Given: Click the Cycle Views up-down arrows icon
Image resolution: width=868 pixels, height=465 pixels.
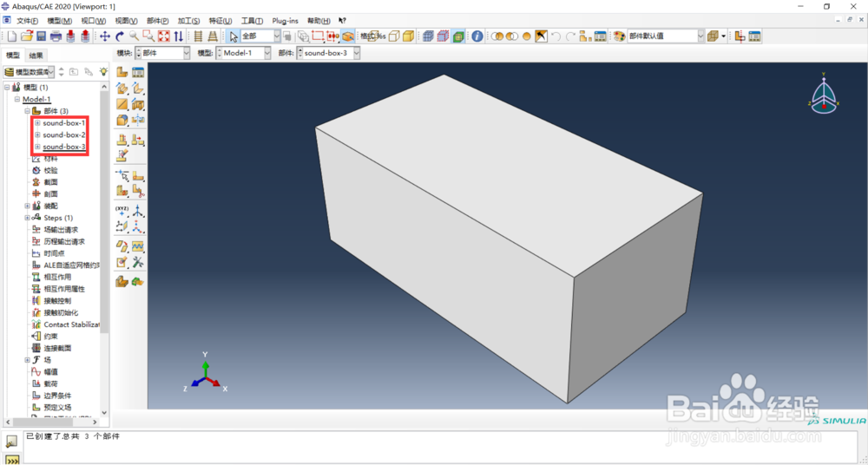Looking at the screenshot, I should click(x=178, y=36).
